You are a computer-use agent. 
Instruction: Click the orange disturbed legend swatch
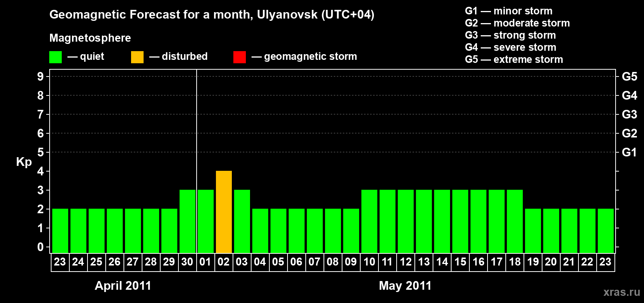(137, 57)
